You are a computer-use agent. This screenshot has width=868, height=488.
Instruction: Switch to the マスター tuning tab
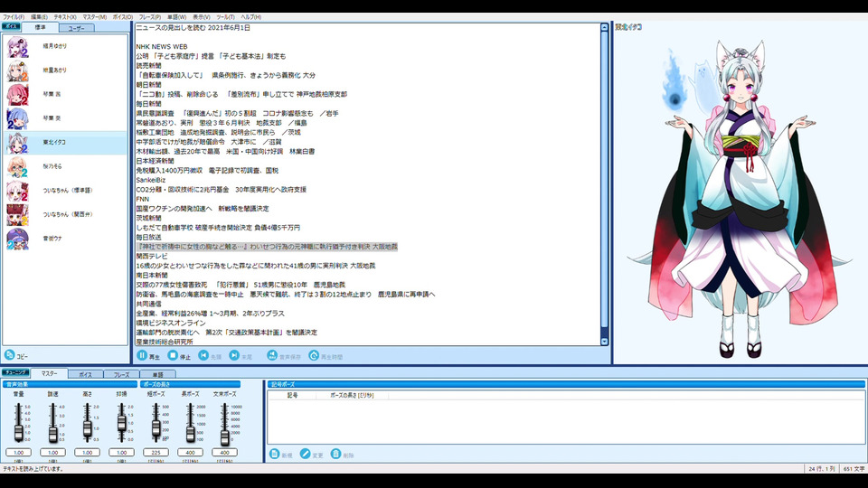tap(49, 373)
